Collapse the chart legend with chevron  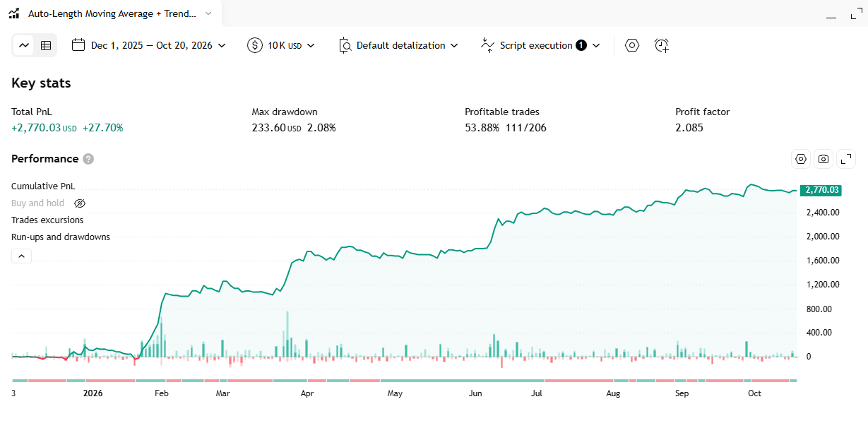pos(21,256)
